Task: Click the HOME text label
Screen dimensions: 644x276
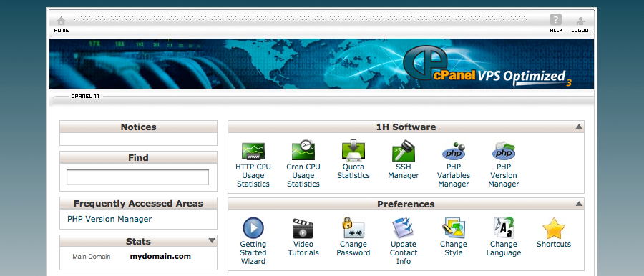Action: pyautogui.click(x=62, y=31)
